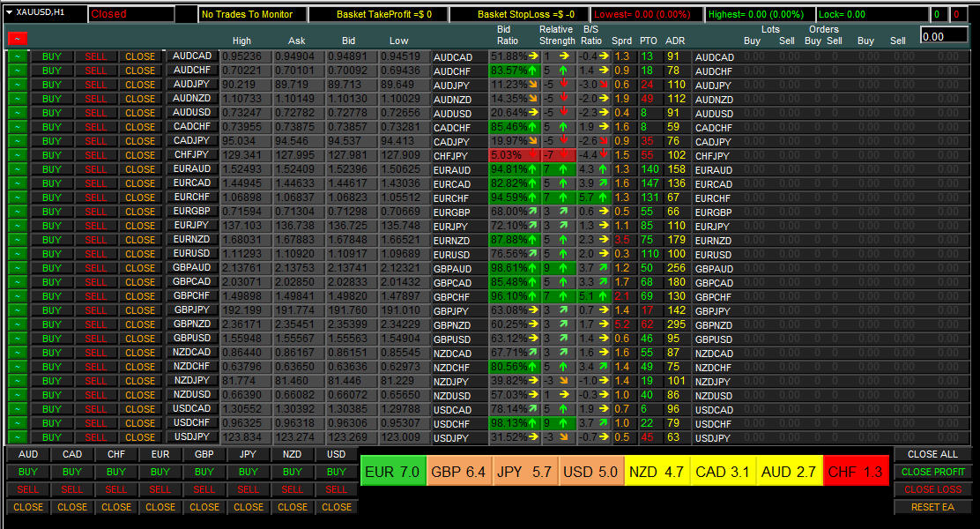980x529 pixels.
Task: Toggle the green tilde button for NZDJPY row
Action: (18, 381)
